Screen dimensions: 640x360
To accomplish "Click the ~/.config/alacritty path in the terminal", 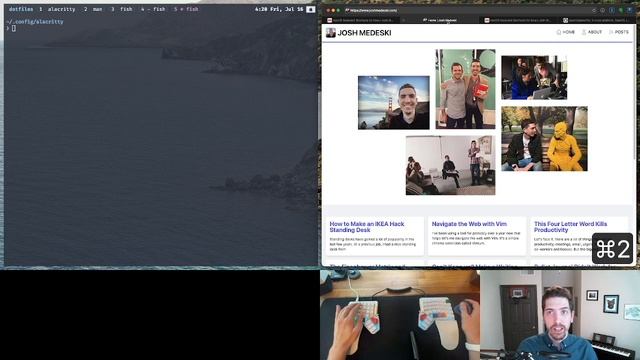I will tap(35, 22).
